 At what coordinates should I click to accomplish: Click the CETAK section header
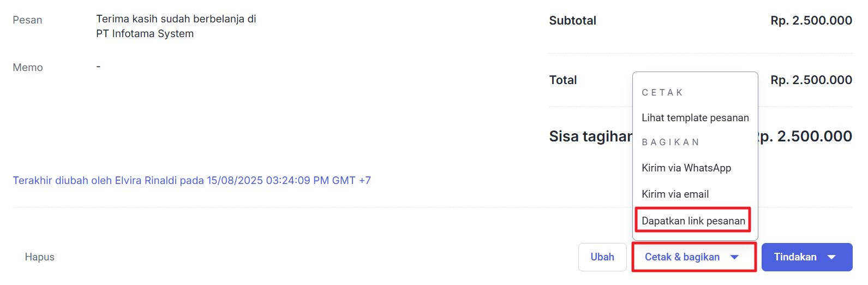click(662, 93)
